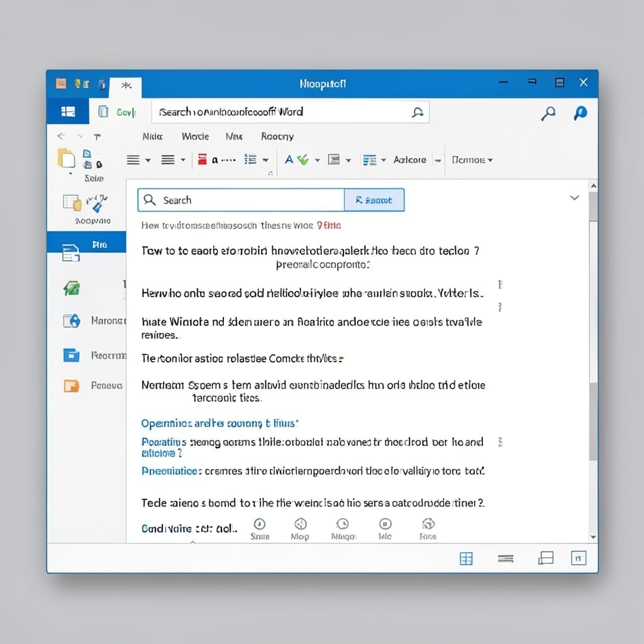This screenshot has height=644, width=644.
Task: Click the "Aɑlcore" ribbon button
Action: point(410,160)
